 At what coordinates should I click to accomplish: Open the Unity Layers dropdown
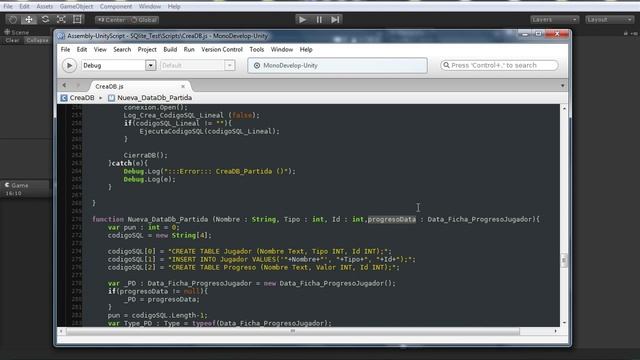[x=554, y=20]
